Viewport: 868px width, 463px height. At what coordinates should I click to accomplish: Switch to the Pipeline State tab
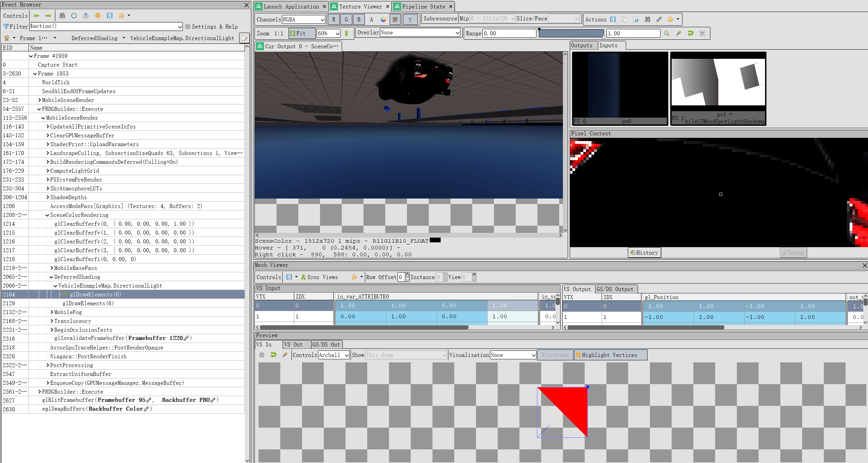pos(423,6)
